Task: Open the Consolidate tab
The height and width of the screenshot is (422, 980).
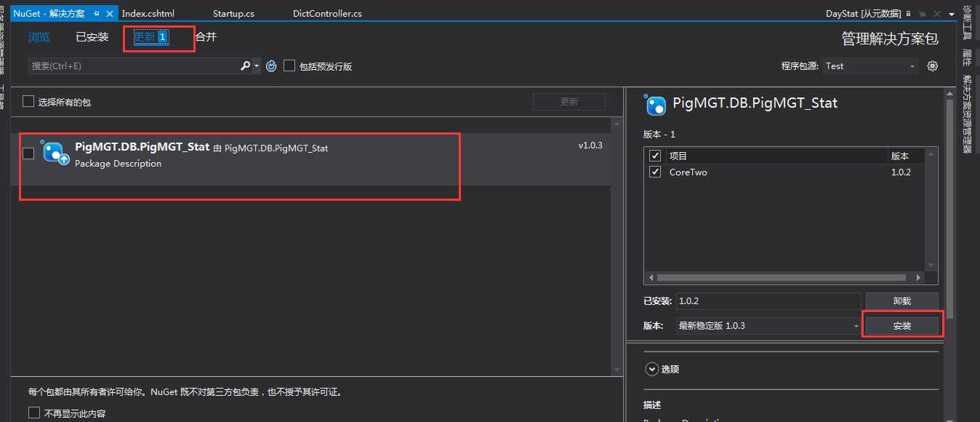Action: pyautogui.click(x=206, y=36)
